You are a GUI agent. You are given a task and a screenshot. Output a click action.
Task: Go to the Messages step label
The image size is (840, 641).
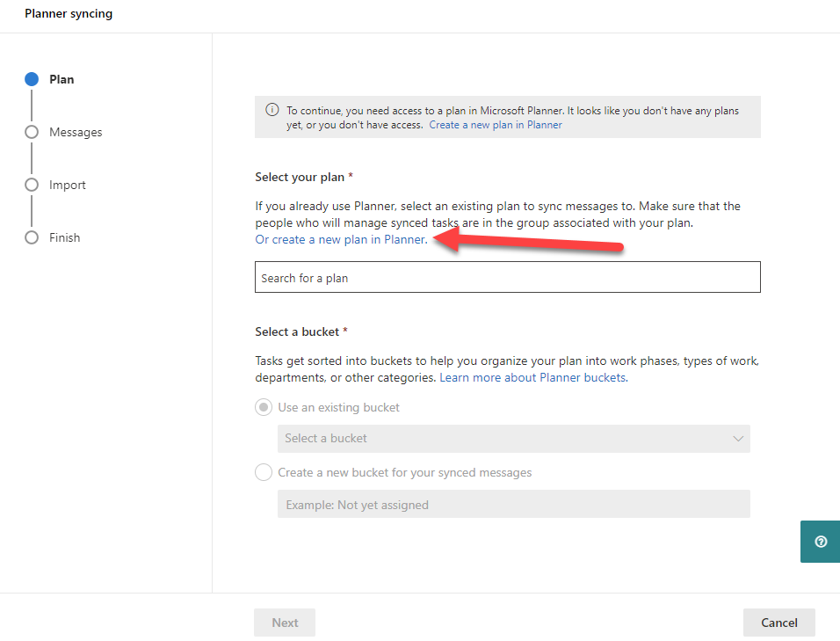coord(76,132)
